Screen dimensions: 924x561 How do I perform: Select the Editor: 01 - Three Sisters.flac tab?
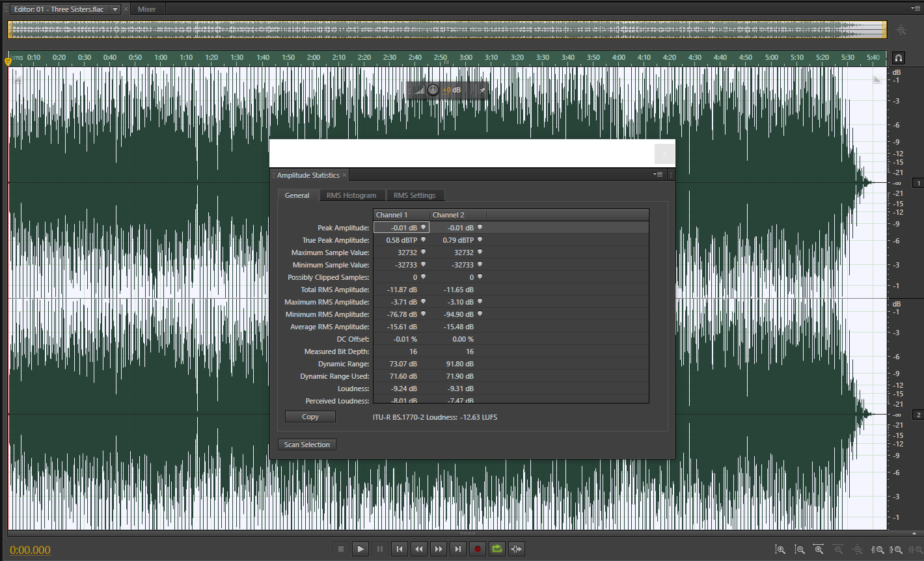59,9
